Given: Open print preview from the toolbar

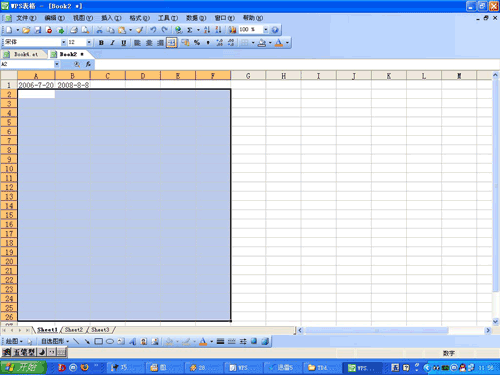Looking at the screenshot, I should (85, 30).
